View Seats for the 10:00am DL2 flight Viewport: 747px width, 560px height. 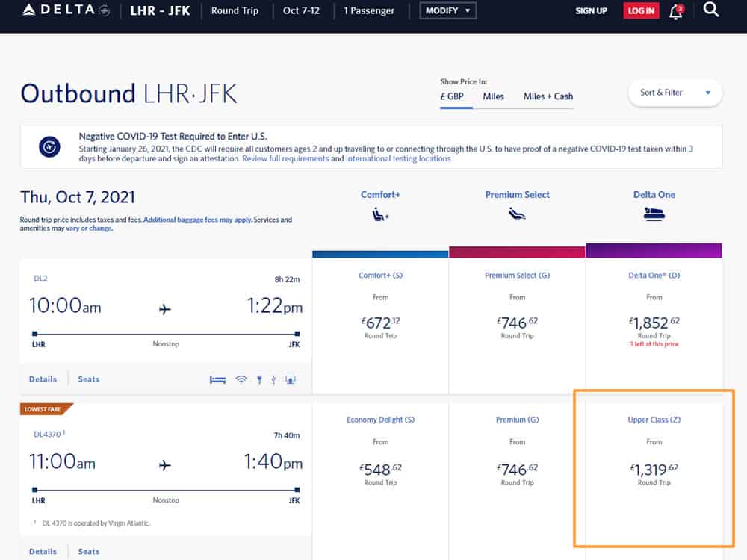[89, 379]
